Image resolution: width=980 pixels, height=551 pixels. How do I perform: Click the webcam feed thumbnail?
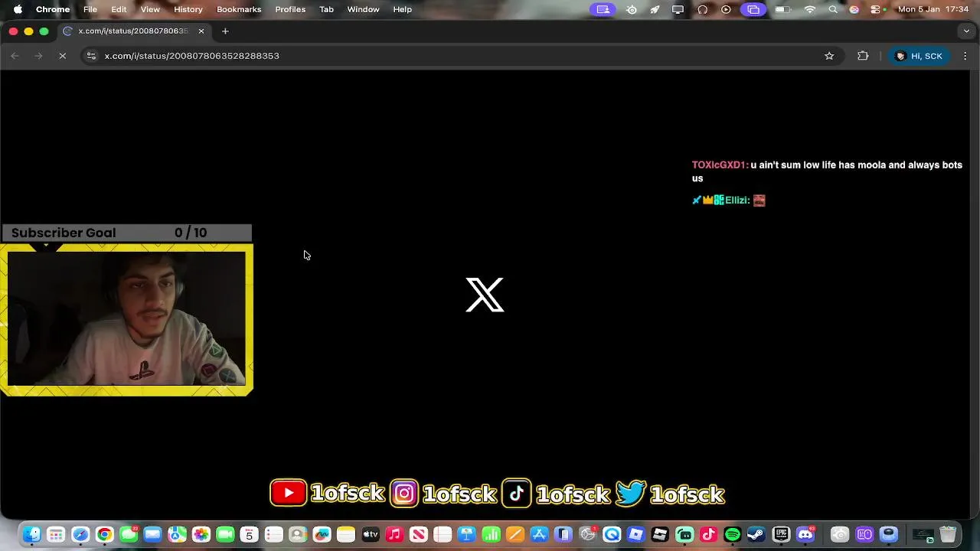126,319
